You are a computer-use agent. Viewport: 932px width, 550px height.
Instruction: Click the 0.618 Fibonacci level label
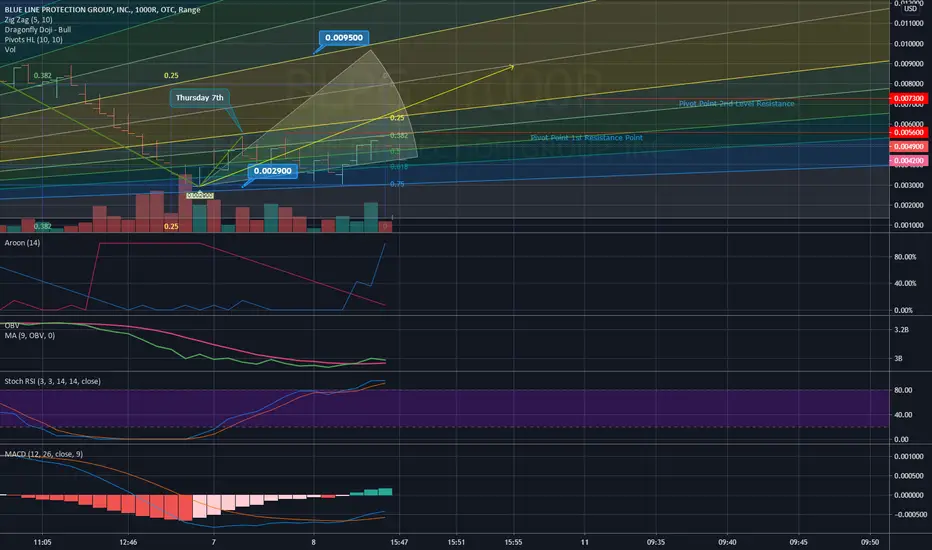point(399,167)
